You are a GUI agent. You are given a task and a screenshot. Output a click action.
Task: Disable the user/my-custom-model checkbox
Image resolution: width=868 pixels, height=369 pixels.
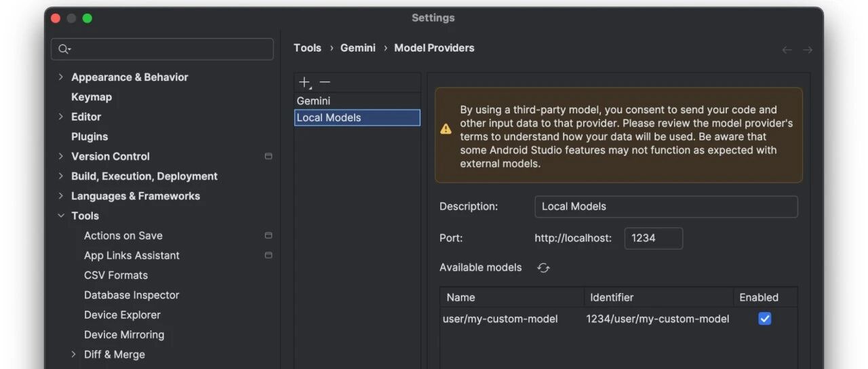coord(764,319)
